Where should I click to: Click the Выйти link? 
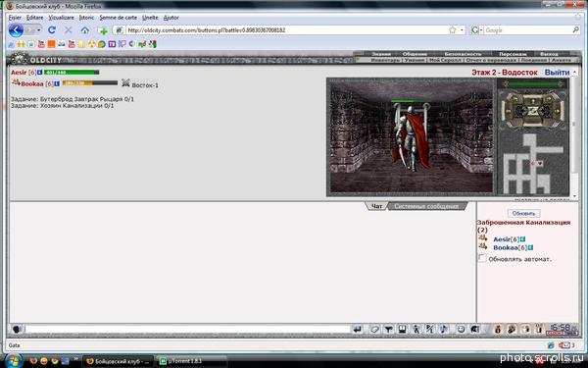pos(558,72)
